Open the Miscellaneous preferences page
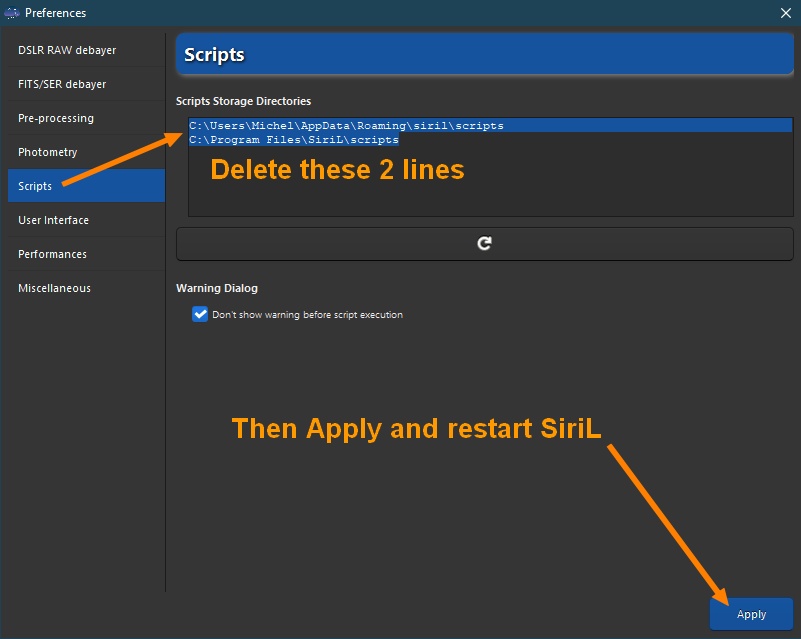Screen dimensions: 801x639 pyautogui.click(x=86, y=288)
